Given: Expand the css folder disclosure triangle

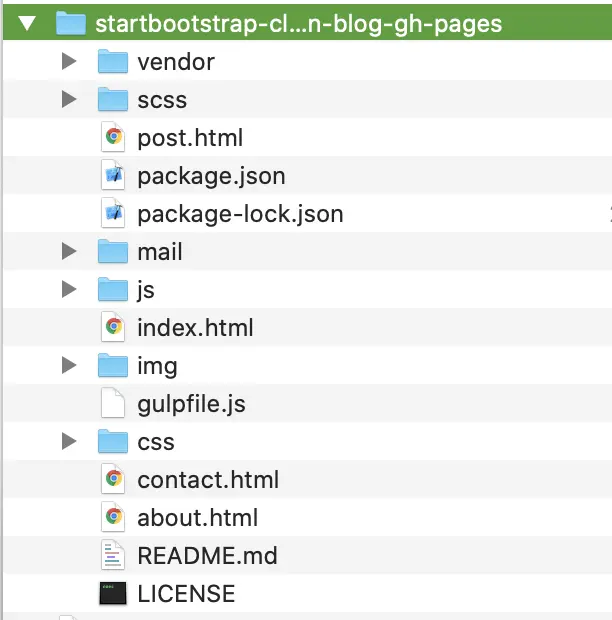Looking at the screenshot, I should [x=68, y=441].
